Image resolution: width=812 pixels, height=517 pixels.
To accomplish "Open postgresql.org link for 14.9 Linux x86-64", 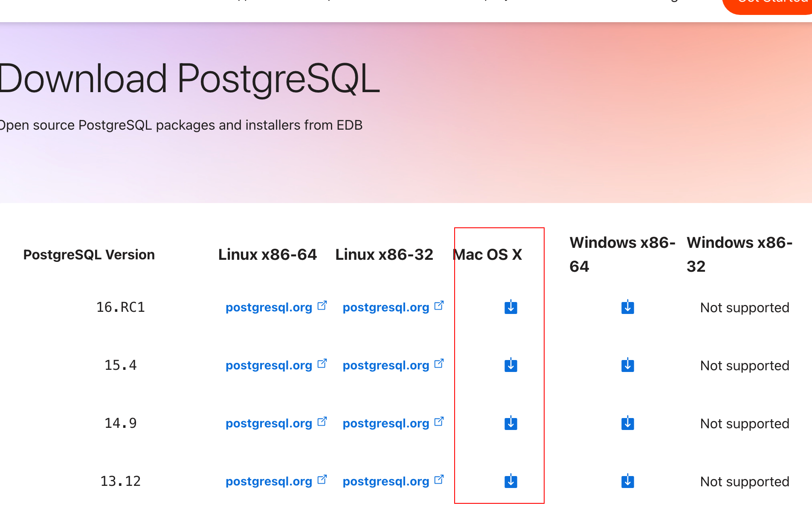I will point(269,423).
